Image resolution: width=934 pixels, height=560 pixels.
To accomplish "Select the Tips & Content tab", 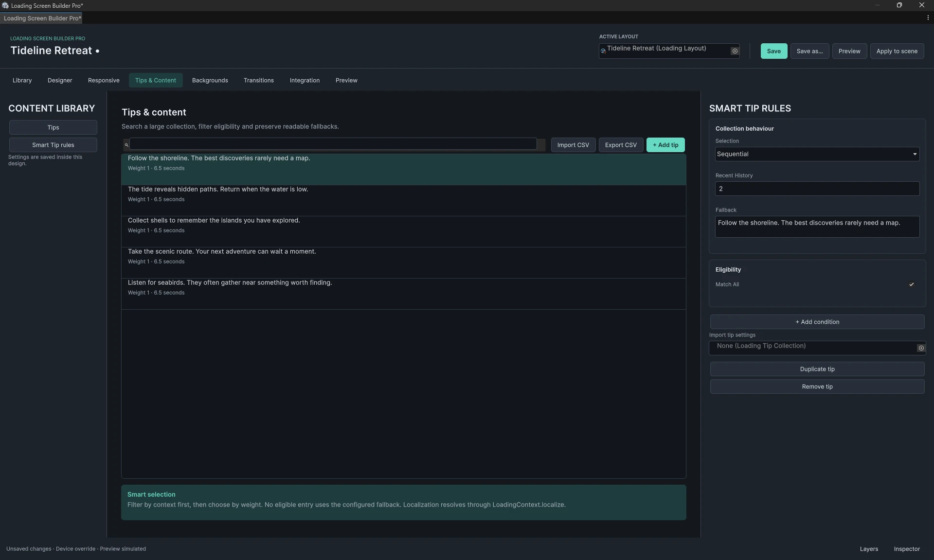I will [x=156, y=80].
